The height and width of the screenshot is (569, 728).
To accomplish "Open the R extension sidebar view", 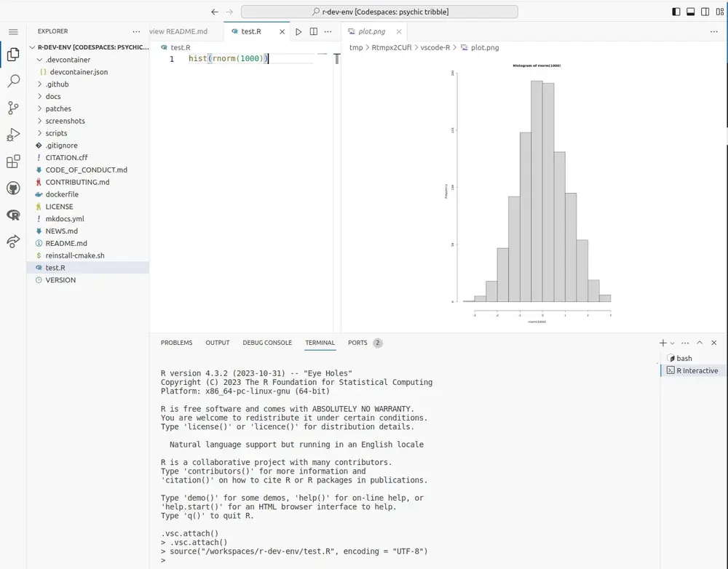I will pyautogui.click(x=13, y=215).
